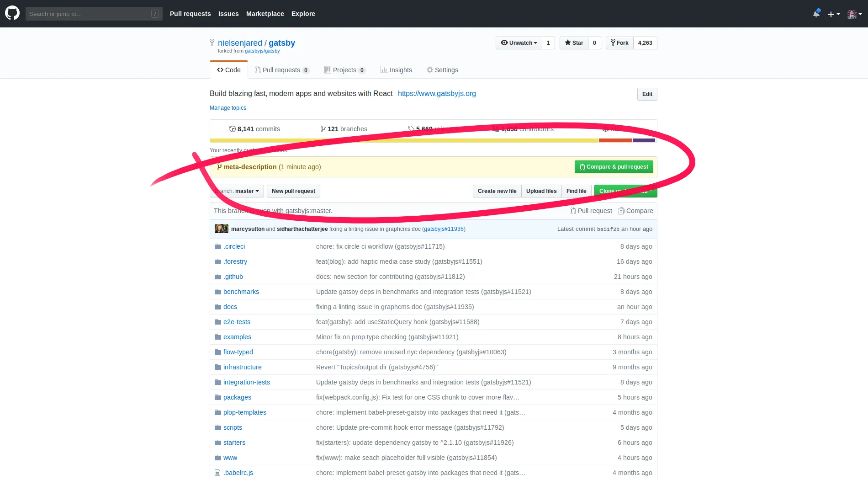
Task: Click Edit repository description button
Action: tap(647, 94)
